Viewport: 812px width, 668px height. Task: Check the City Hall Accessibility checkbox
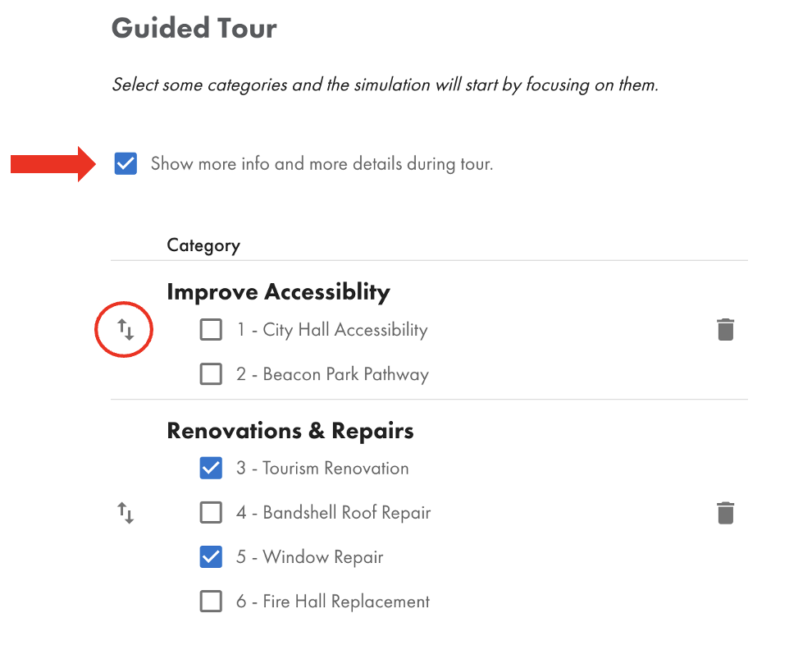pos(212,330)
